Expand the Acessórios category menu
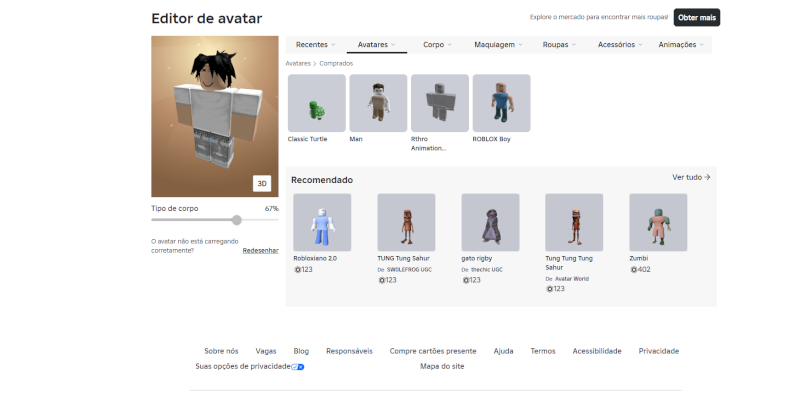The width and height of the screenshot is (800, 400). point(620,45)
